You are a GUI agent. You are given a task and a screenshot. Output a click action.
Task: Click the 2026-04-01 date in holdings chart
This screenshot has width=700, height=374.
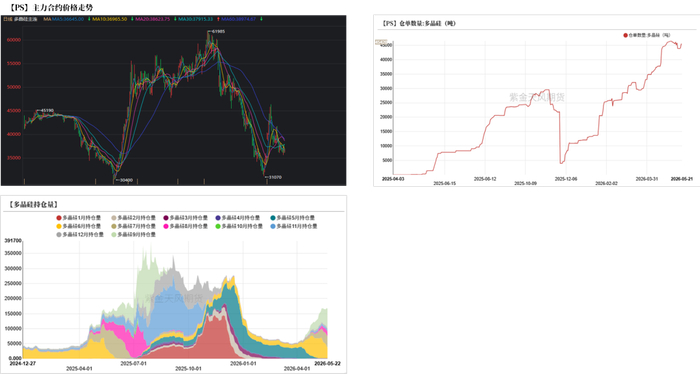[297, 369]
